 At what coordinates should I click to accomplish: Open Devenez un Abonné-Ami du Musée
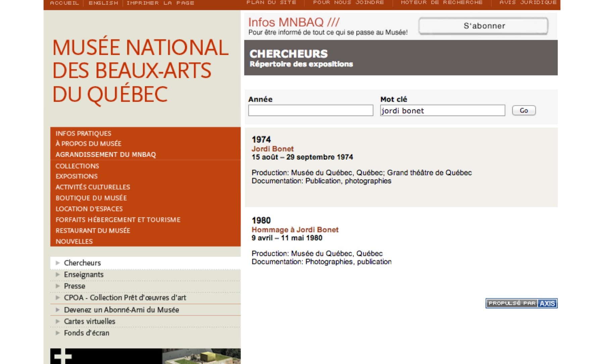coord(121,310)
